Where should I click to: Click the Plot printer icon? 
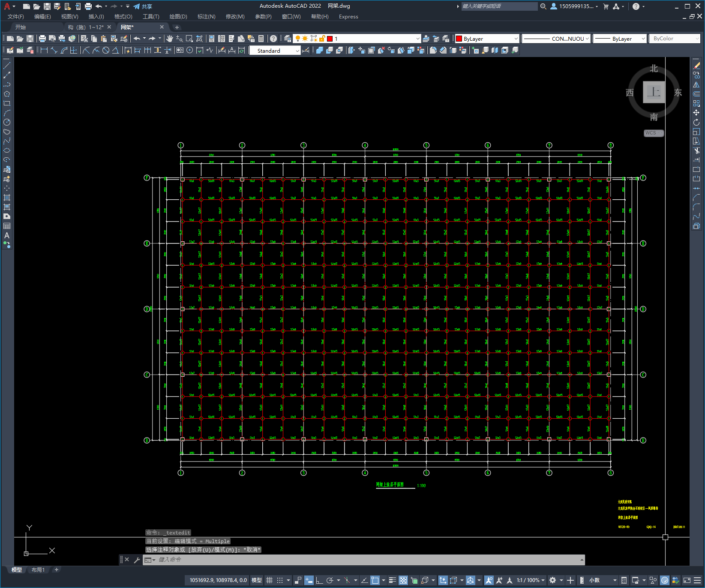pyautogui.click(x=42, y=39)
